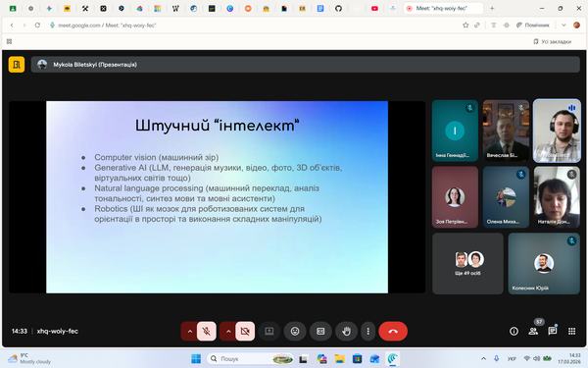Screen dimensions: 588x368
Task: Expand video settings arrow beside camera
Action: coord(228,332)
